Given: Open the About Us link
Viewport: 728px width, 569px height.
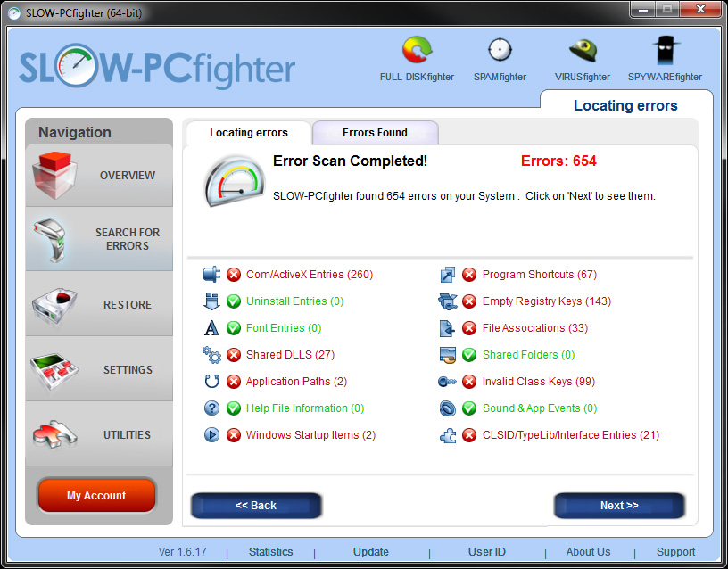Looking at the screenshot, I should coord(588,551).
